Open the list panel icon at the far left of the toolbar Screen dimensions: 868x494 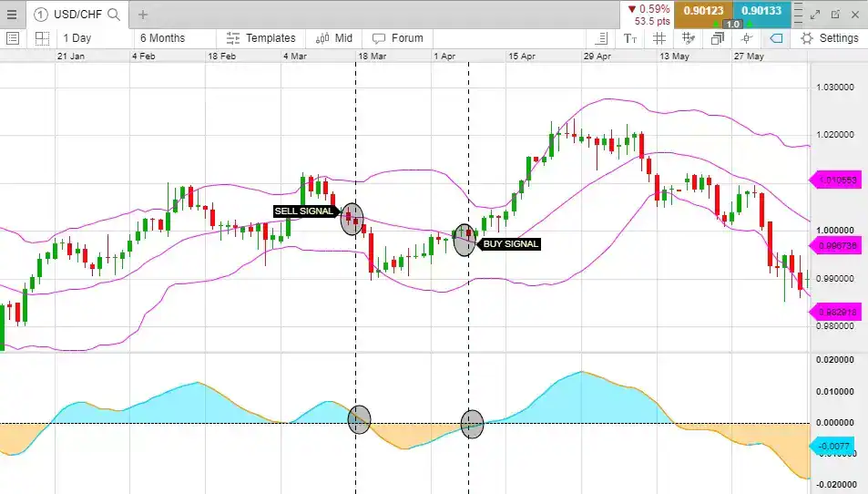(x=13, y=38)
